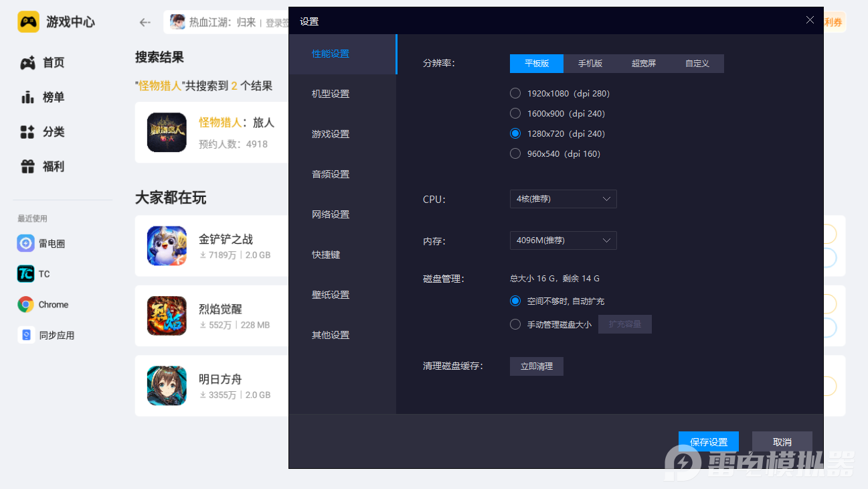Launch Chrome from recently used
This screenshot has width=868, height=489.
(26, 305)
